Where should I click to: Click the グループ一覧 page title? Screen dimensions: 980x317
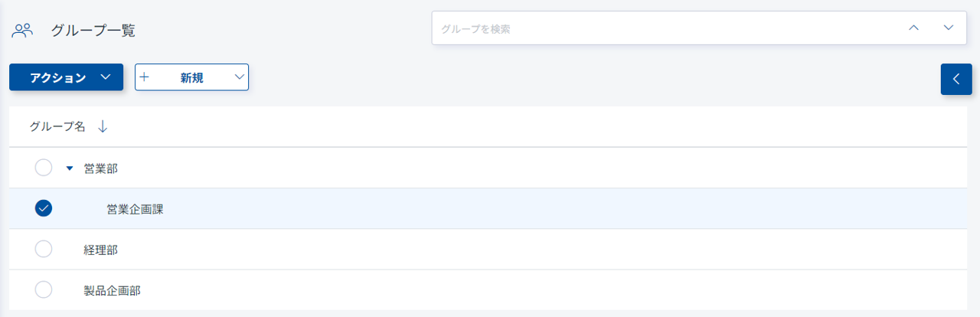click(x=93, y=31)
